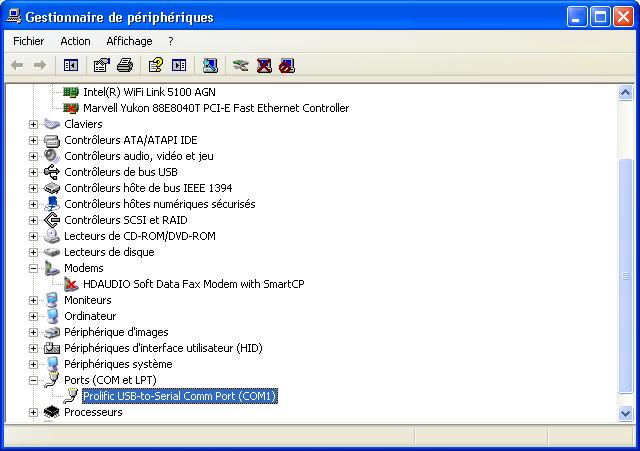Click the IEEE 1394 controller icon
The width and height of the screenshot is (640, 451).
click(52, 188)
